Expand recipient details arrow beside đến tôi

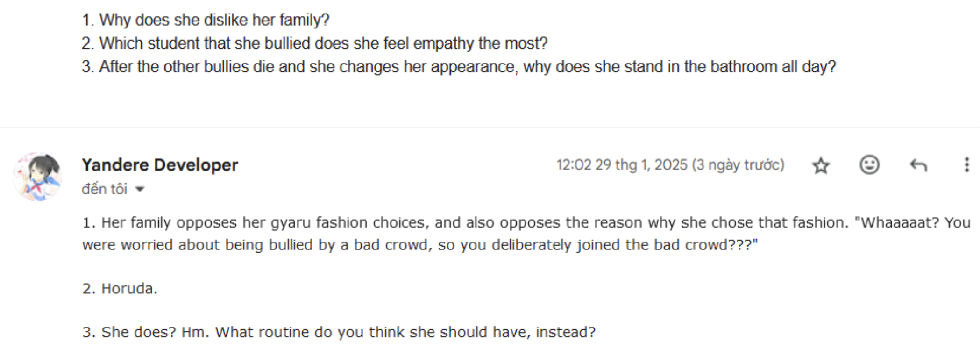140,189
